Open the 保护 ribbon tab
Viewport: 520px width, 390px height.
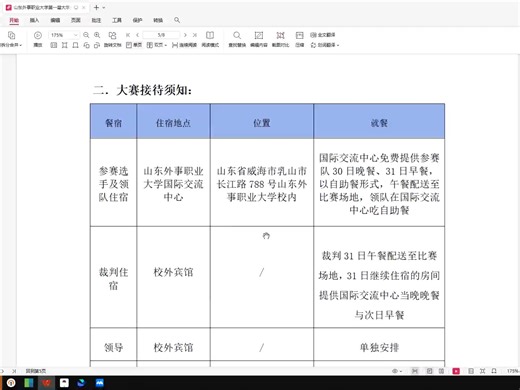click(x=137, y=20)
